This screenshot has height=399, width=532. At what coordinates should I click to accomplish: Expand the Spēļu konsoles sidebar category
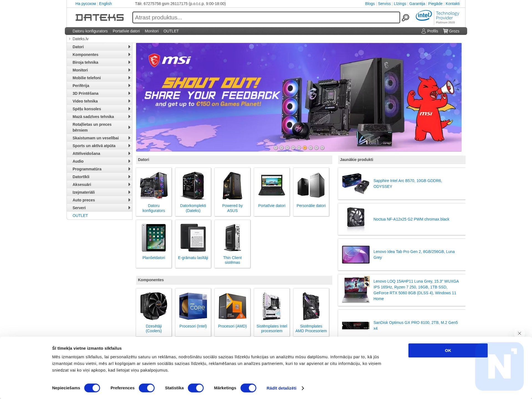point(99,109)
